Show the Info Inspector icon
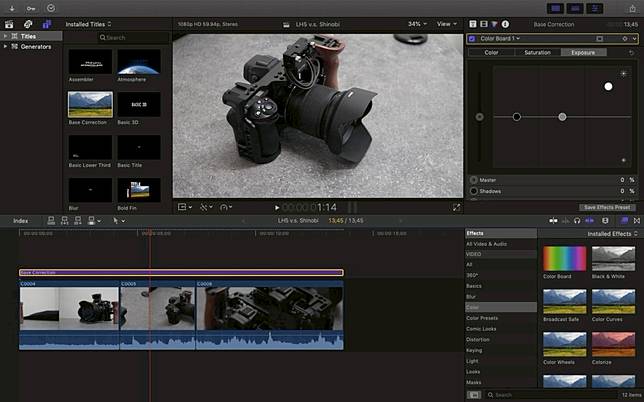644x402 pixels. click(x=505, y=23)
